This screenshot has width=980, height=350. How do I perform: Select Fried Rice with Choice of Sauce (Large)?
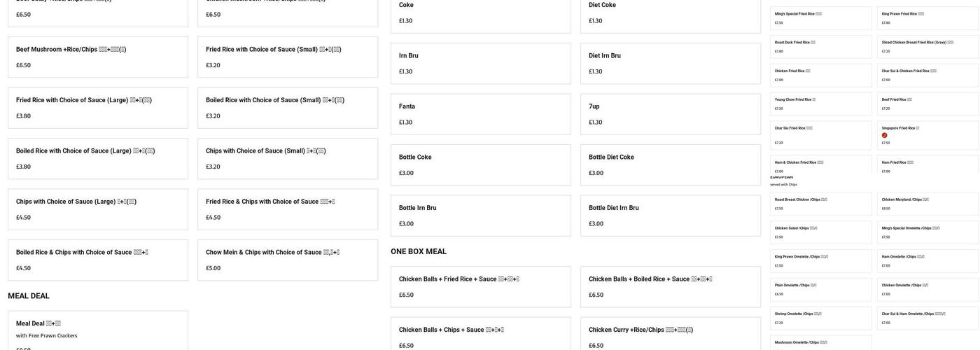tap(98, 108)
